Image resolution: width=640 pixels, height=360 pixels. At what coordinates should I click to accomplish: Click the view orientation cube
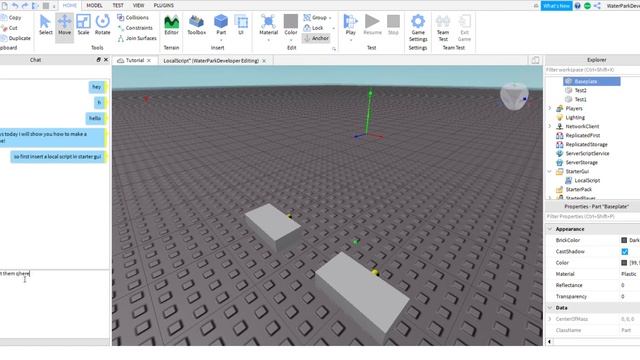tap(514, 96)
